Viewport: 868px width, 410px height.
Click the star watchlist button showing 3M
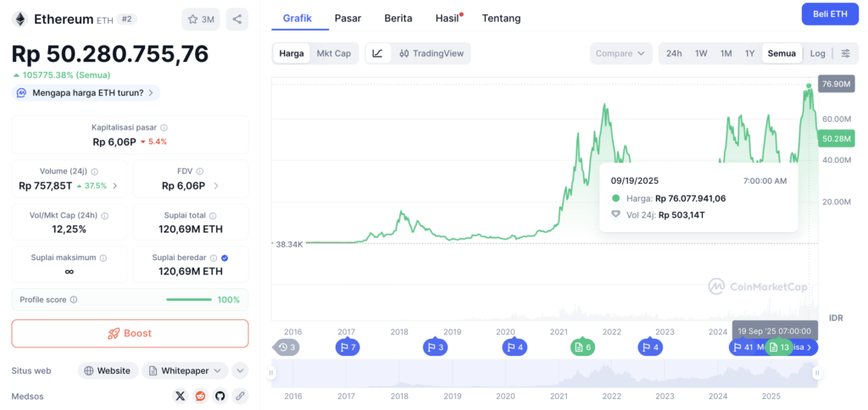pos(200,19)
